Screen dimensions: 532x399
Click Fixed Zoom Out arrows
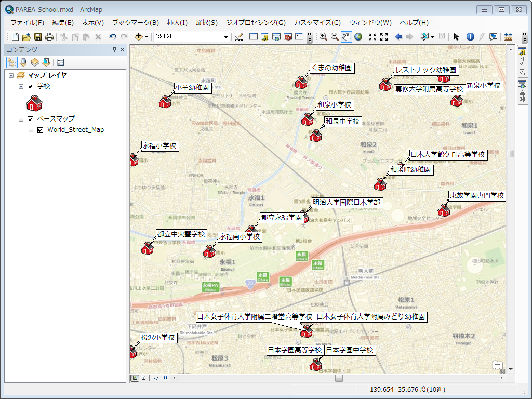[x=384, y=37]
